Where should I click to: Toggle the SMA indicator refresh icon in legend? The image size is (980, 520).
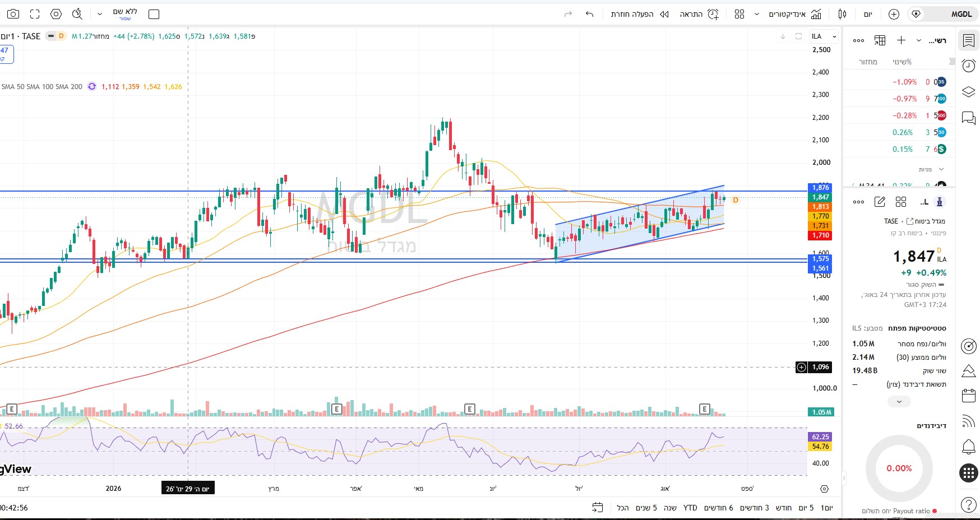(x=92, y=86)
